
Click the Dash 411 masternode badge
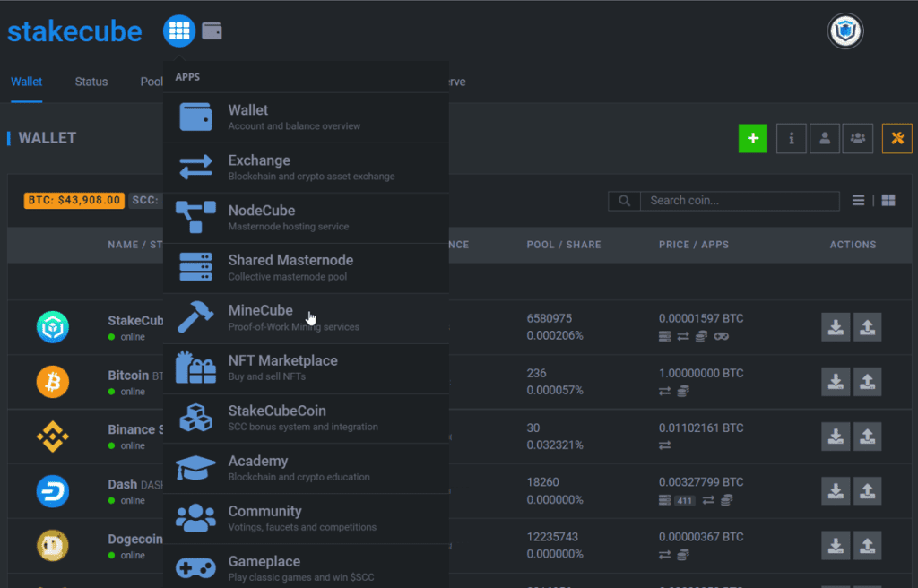(684, 500)
